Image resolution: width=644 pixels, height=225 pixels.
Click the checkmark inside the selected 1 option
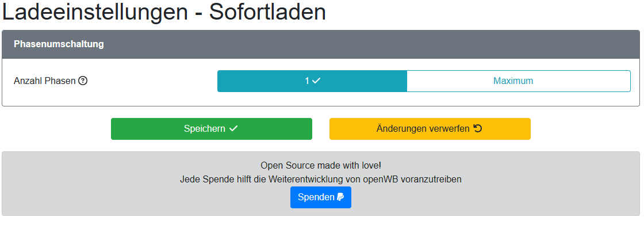[x=316, y=81]
